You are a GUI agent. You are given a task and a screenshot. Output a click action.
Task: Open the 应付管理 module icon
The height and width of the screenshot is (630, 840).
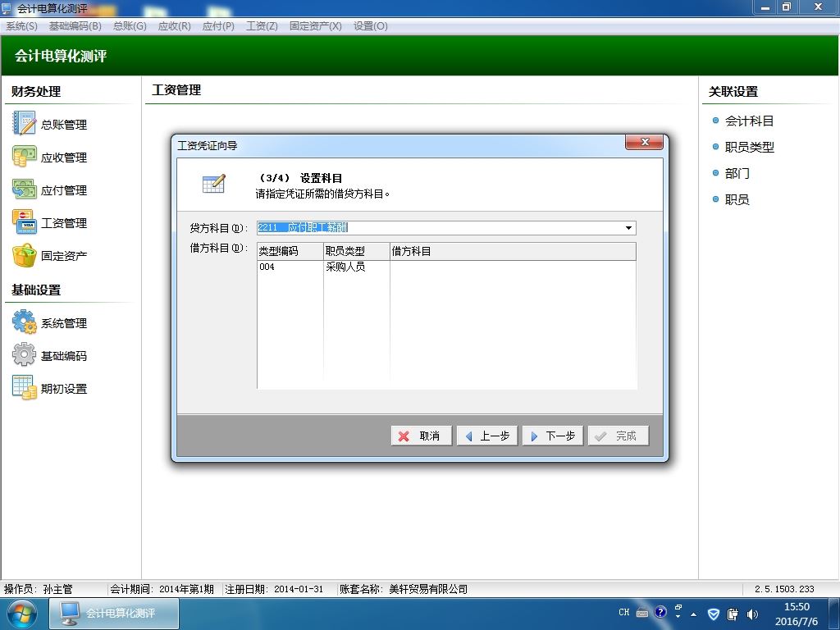24,189
